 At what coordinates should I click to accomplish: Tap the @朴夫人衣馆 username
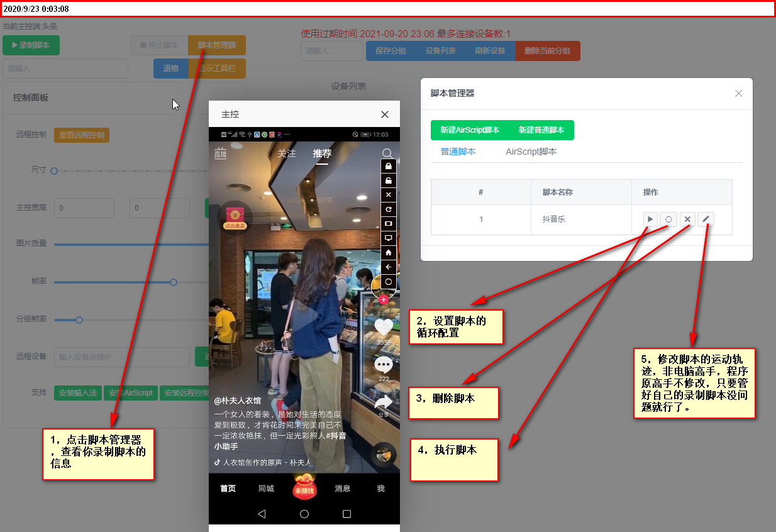point(238,401)
